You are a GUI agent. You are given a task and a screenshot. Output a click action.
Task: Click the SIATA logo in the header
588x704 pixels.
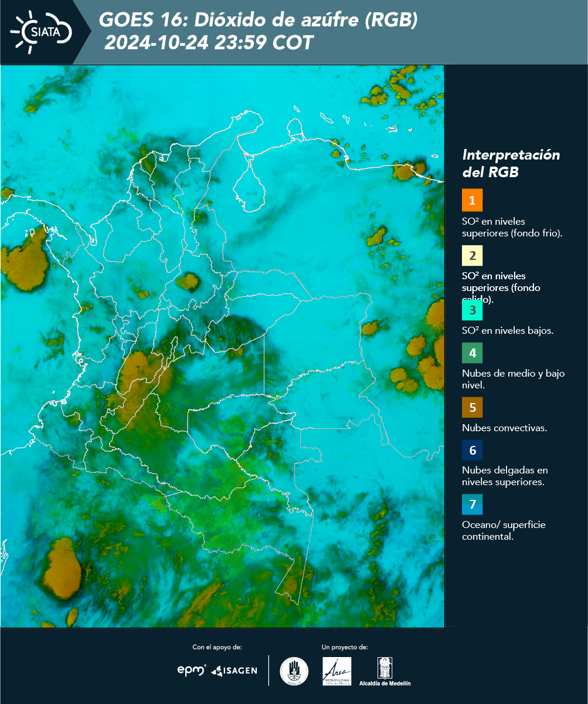[x=41, y=31]
